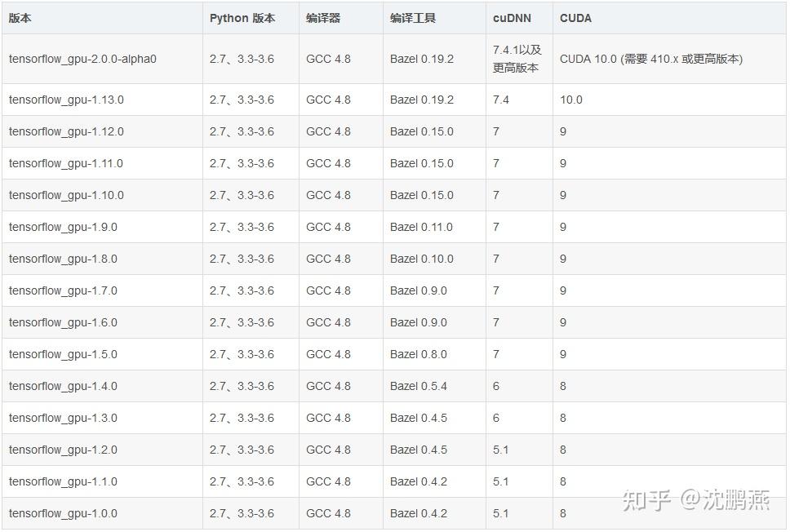The width and height of the screenshot is (790, 532).
Task: Click the CUDA column header
Action: click(x=575, y=18)
